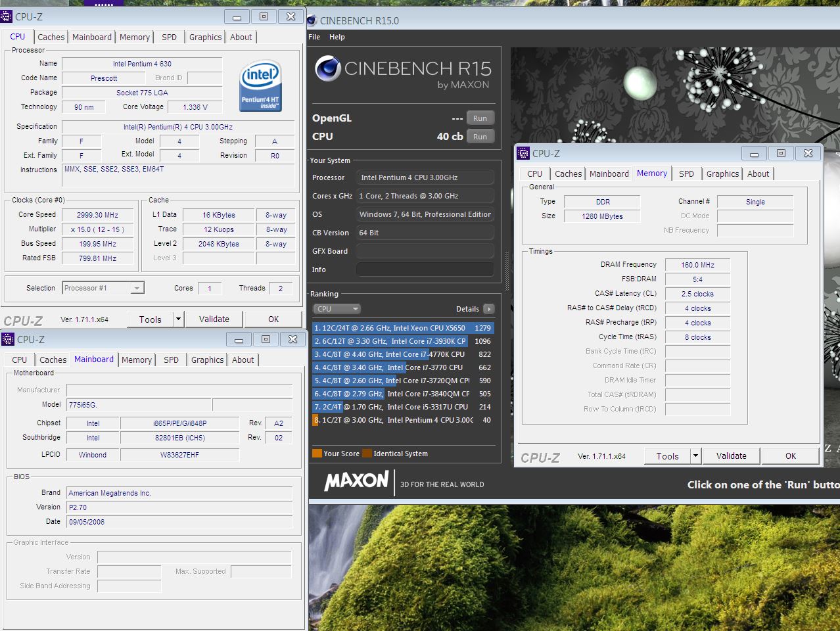
Task: Open the CPU ranking type dropdown
Action: 337,309
